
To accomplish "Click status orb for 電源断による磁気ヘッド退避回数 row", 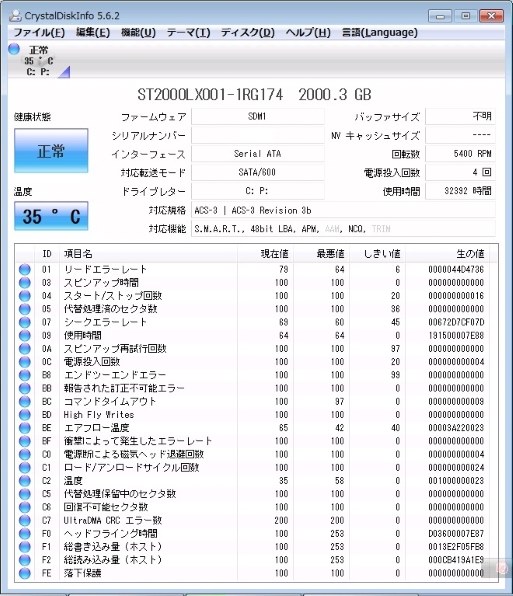I will point(25,454).
